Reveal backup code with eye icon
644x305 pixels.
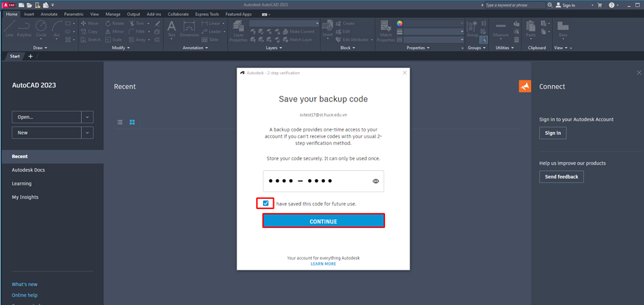pyautogui.click(x=375, y=181)
